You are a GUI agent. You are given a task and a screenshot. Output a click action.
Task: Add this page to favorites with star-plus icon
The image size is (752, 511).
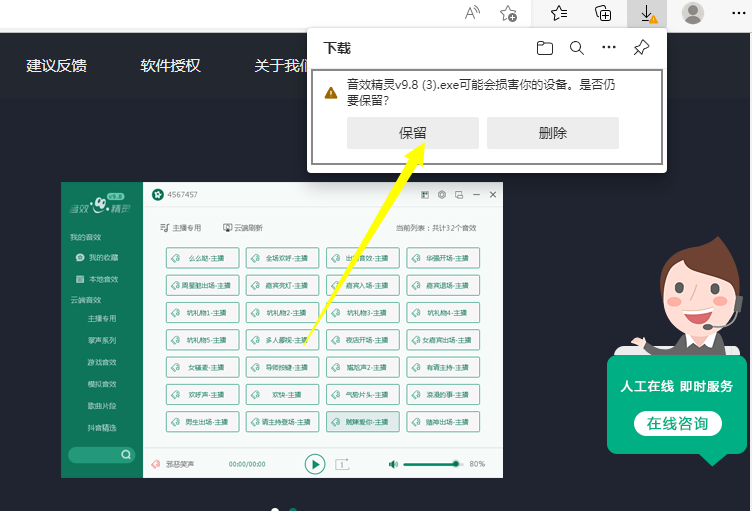click(x=508, y=13)
